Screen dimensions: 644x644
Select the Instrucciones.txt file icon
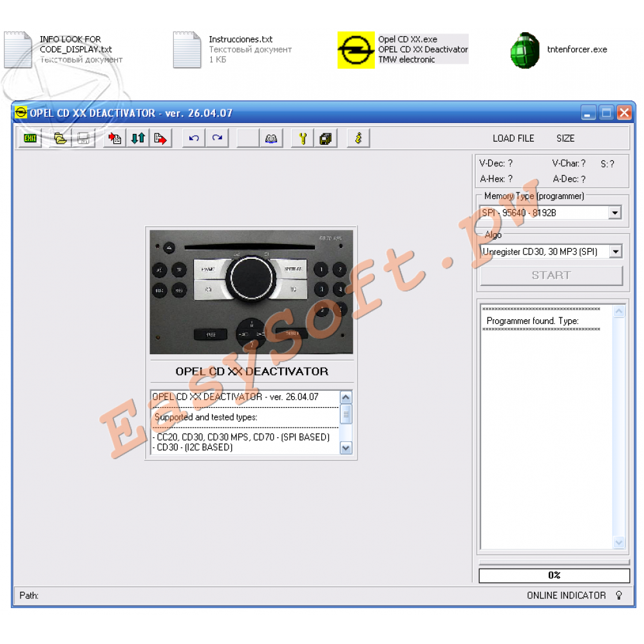187,50
